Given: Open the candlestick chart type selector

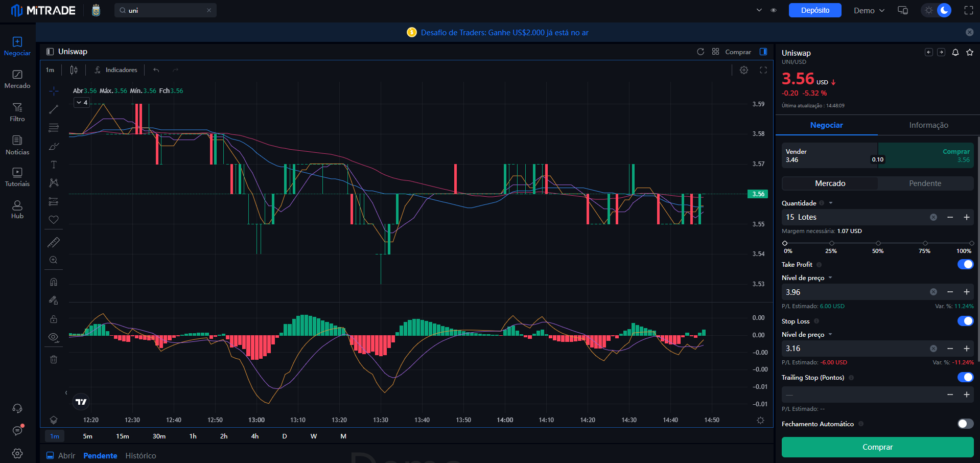Looking at the screenshot, I should pos(74,70).
